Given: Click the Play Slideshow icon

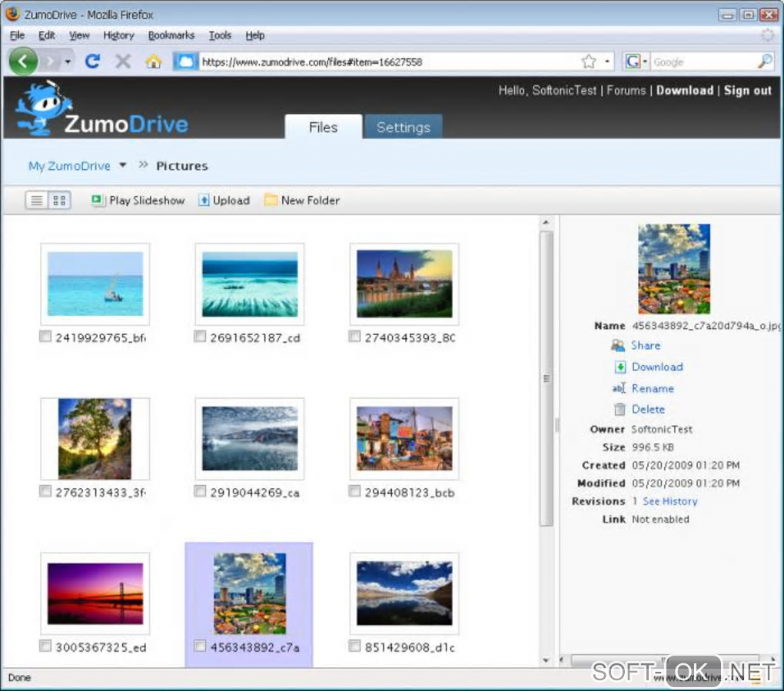Looking at the screenshot, I should coord(97,200).
